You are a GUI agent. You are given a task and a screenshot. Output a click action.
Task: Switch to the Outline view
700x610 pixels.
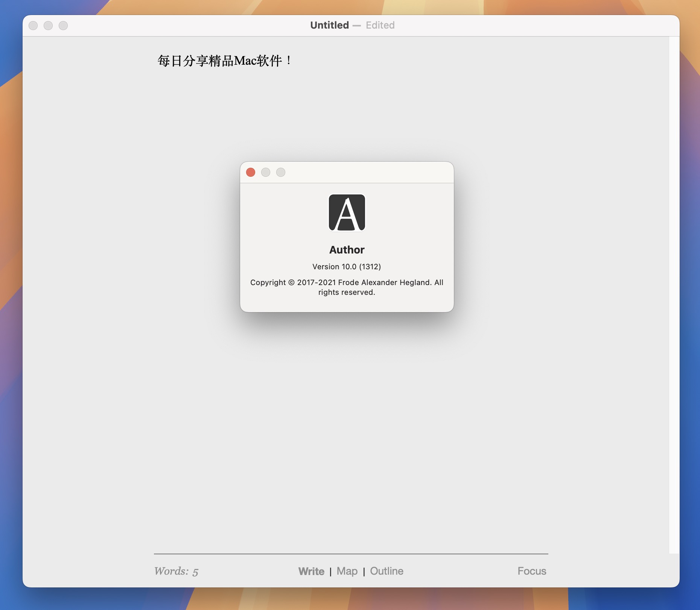[387, 571]
